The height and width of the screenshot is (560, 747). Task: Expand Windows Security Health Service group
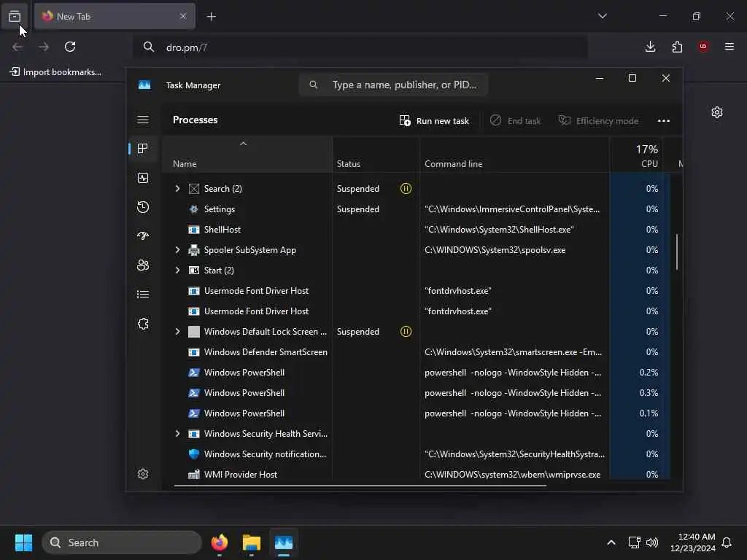click(x=178, y=434)
